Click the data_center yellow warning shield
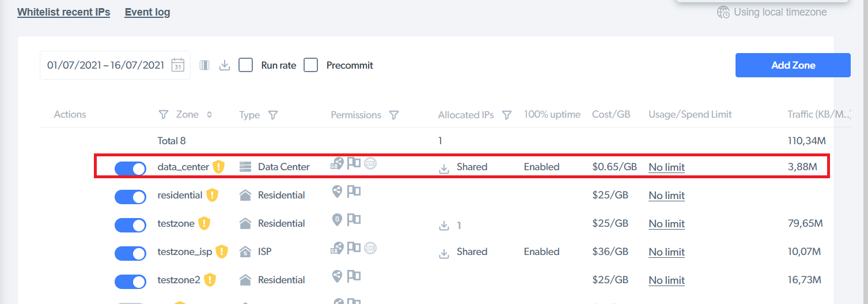The height and width of the screenshot is (304, 868). pos(218,167)
